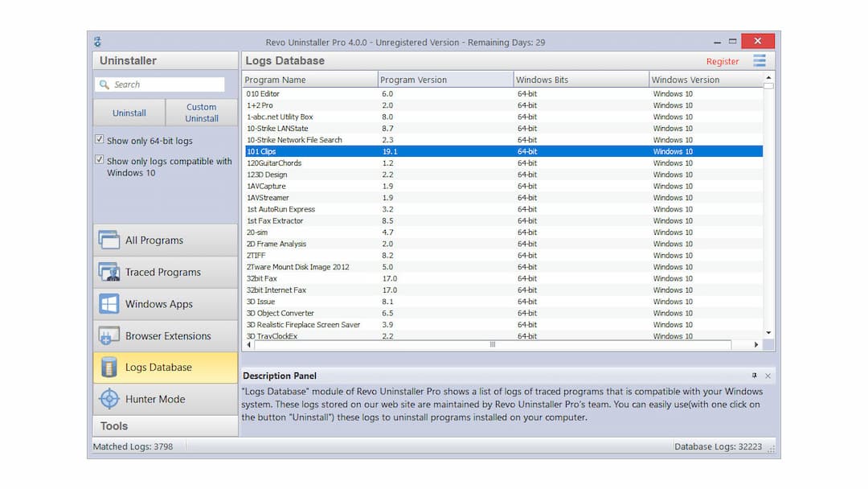This screenshot has height=489, width=868.
Task: Open the hamburger menu beside Register
Action: pyautogui.click(x=759, y=60)
